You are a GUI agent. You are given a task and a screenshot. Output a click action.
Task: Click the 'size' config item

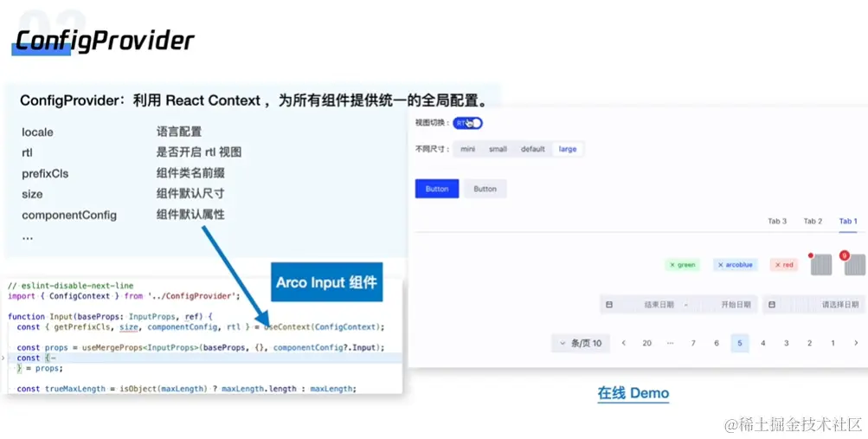[x=32, y=194]
